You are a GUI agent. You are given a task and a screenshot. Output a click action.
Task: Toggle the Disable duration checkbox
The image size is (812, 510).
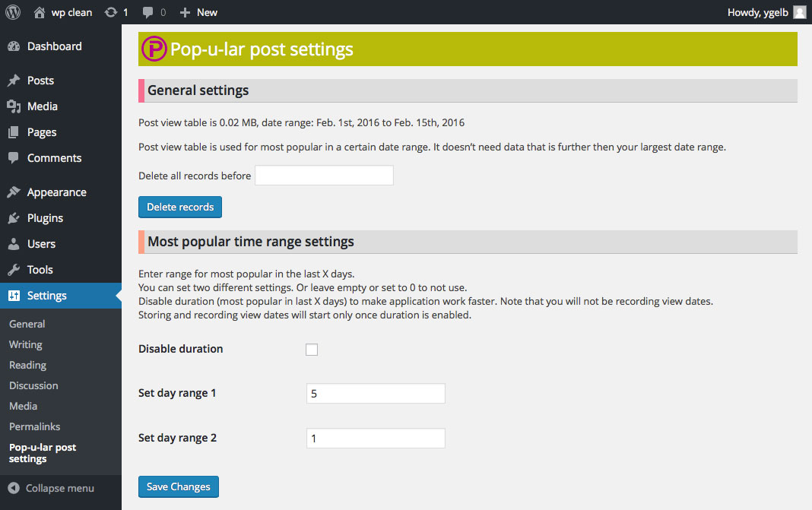(x=312, y=350)
